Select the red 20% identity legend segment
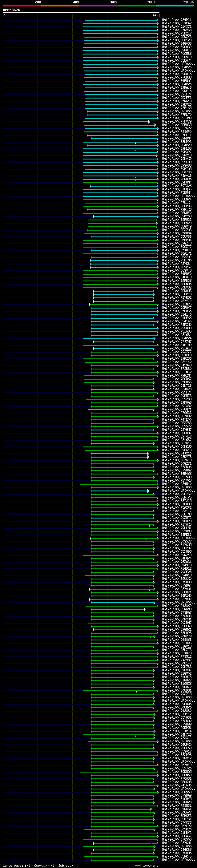This screenshot has width=197, height=868. [x=22, y=6]
